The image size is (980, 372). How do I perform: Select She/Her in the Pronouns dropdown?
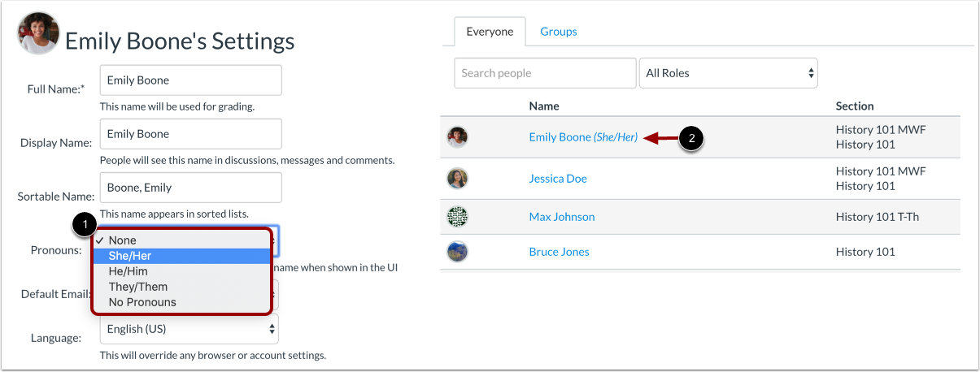pyautogui.click(x=181, y=256)
